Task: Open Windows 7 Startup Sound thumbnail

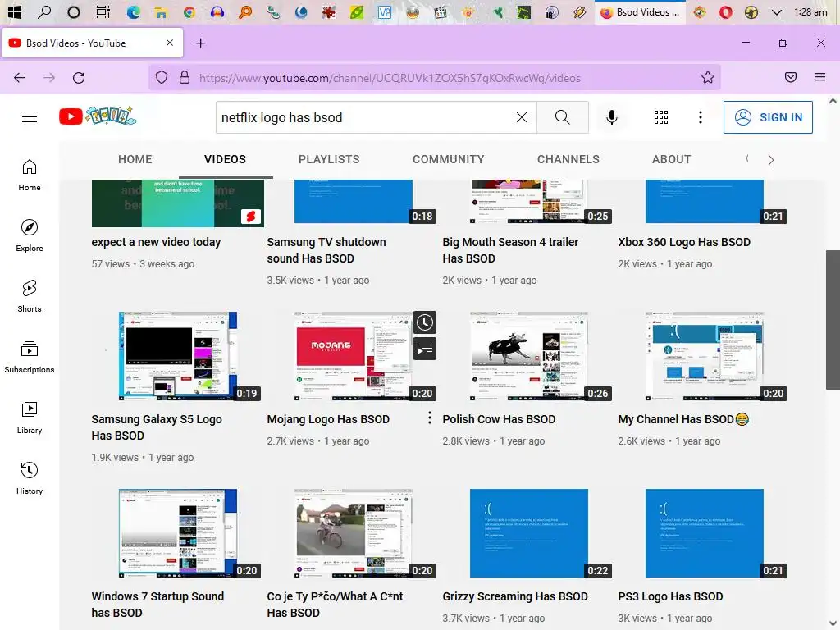Action: tap(178, 533)
